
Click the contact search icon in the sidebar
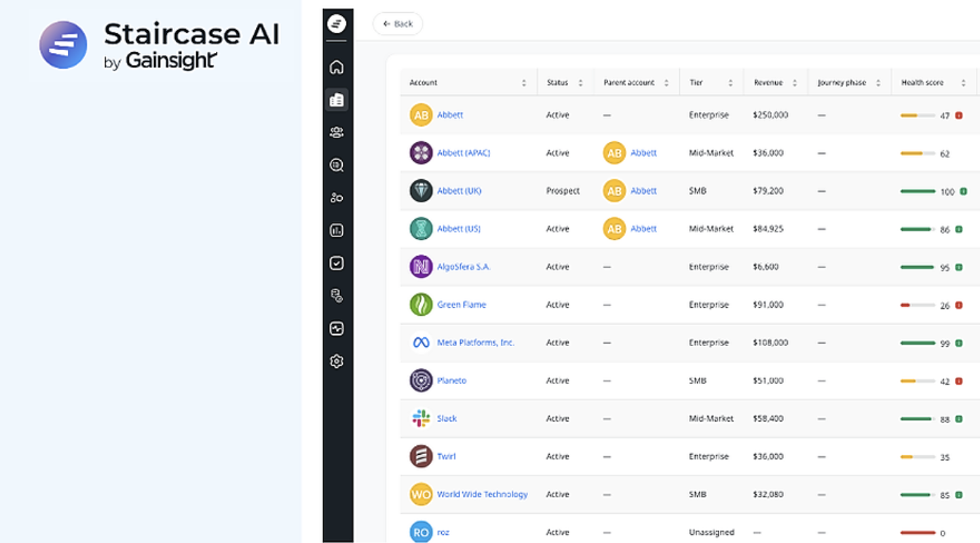click(337, 164)
